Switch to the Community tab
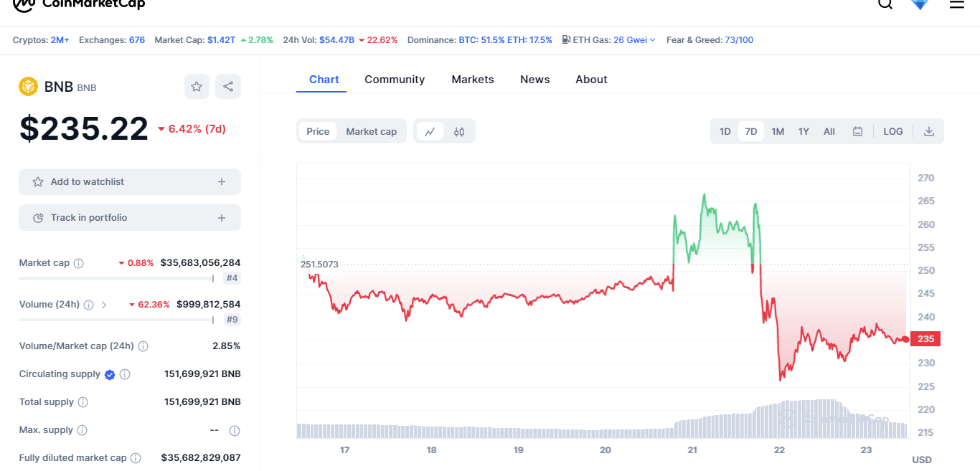 395,80
